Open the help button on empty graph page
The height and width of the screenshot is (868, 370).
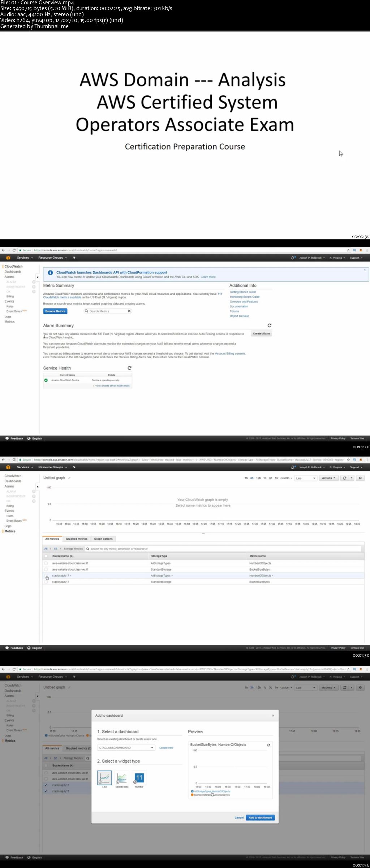[x=360, y=478]
